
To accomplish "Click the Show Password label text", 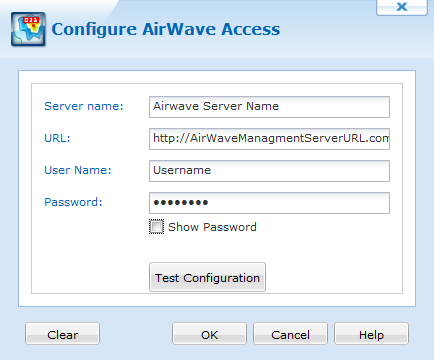I will [212, 227].
